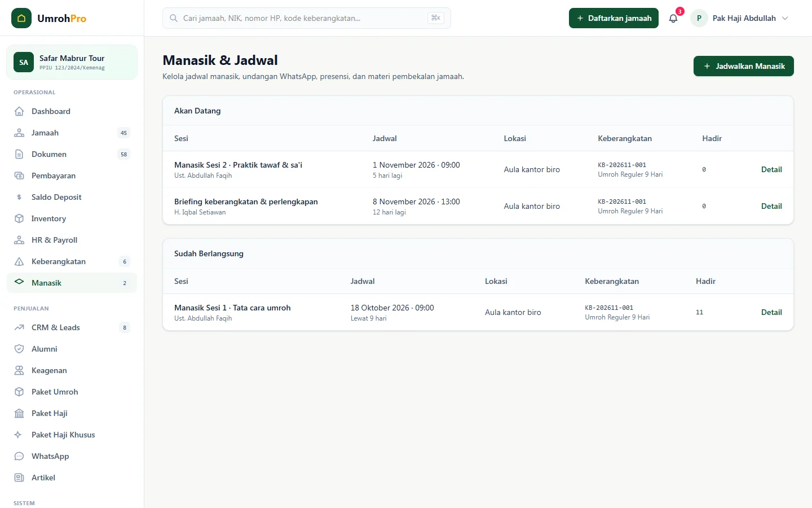Click the Jadwalkan Manasik button
This screenshot has width=812, height=508.
point(744,66)
